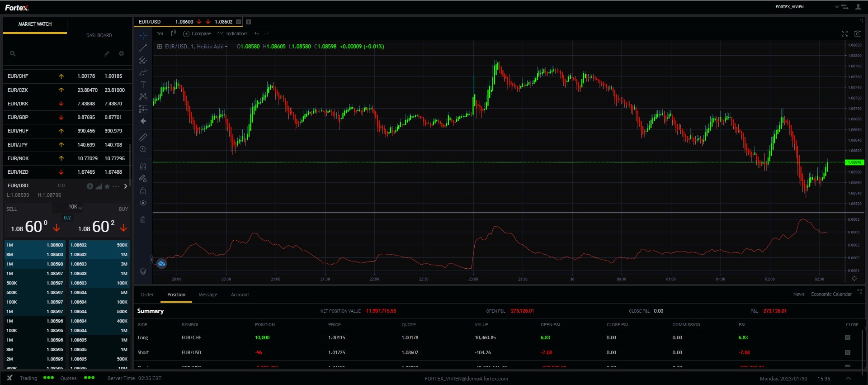The image size is (868, 385).
Task: Open EUR/USD more options dots
Action: pos(116,186)
